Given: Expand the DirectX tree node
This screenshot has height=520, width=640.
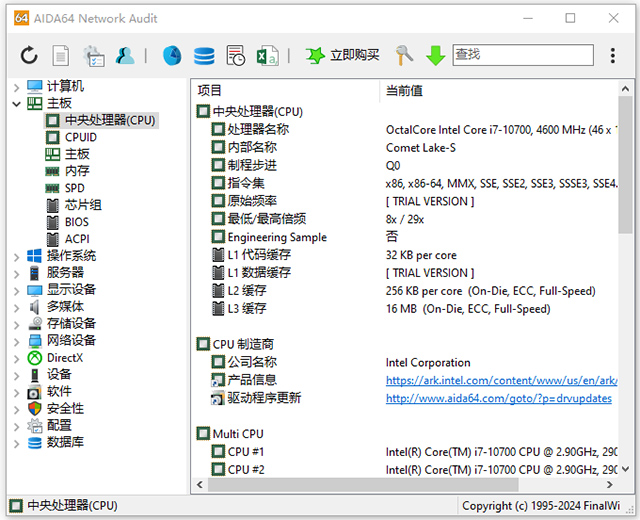Looking at the screenshot, I should pyautogui.click(x=16, y=358).
